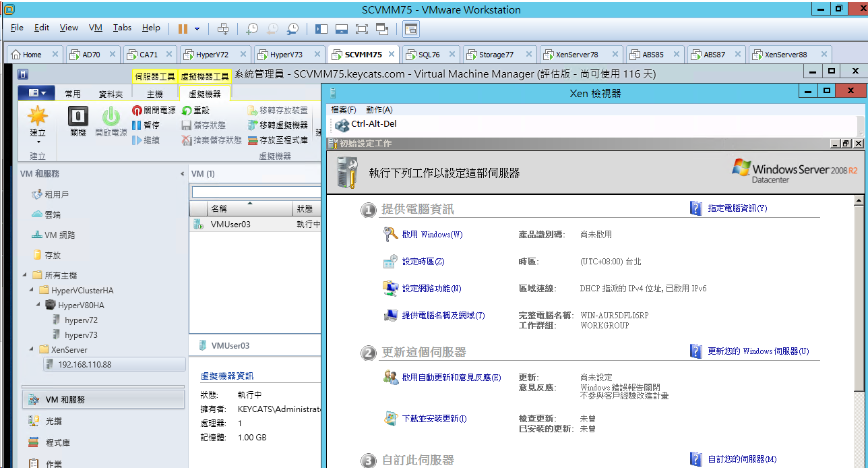Collapse the XenServer tree node

pos(33,349)
